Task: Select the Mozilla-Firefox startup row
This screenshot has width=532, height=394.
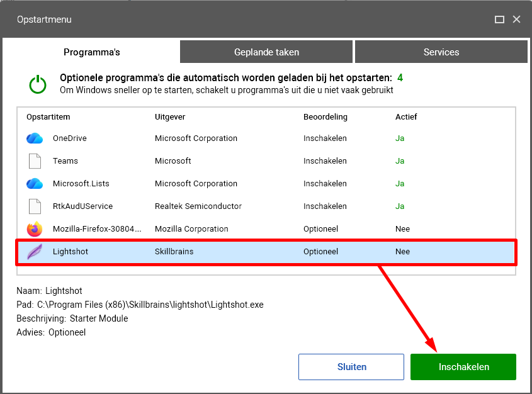Action: pos(266,229)
